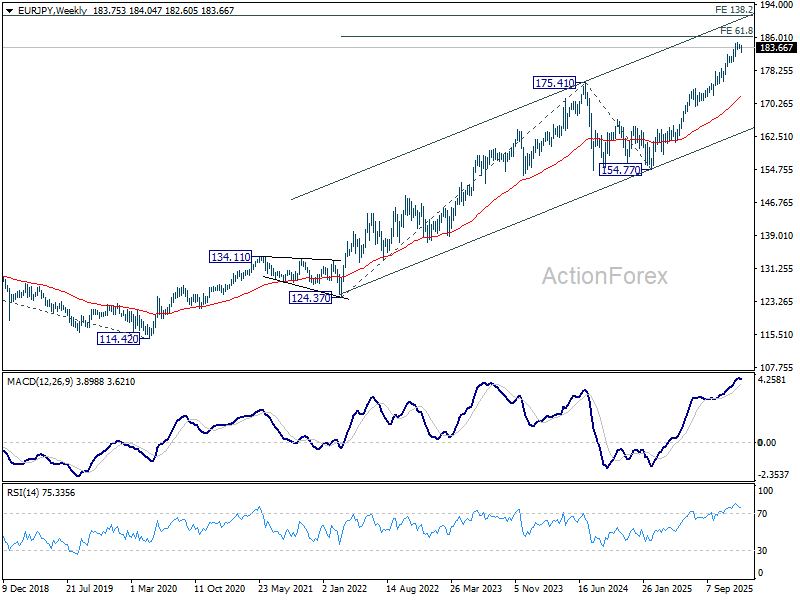Viewport: 800px width, 600px height.
Task: Click the current price tag 183.667
Action: tap(776, 47)
